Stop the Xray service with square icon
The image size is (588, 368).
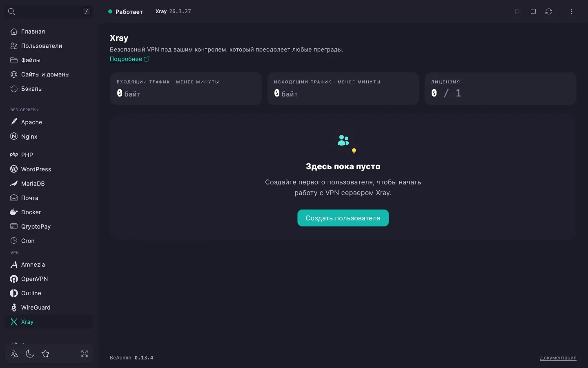(x=533, y=11)
